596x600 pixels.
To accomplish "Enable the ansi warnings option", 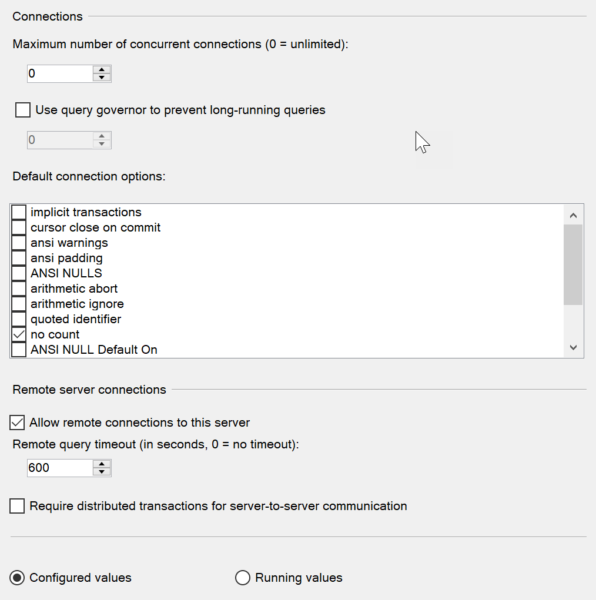I will (x=19, y=243).
